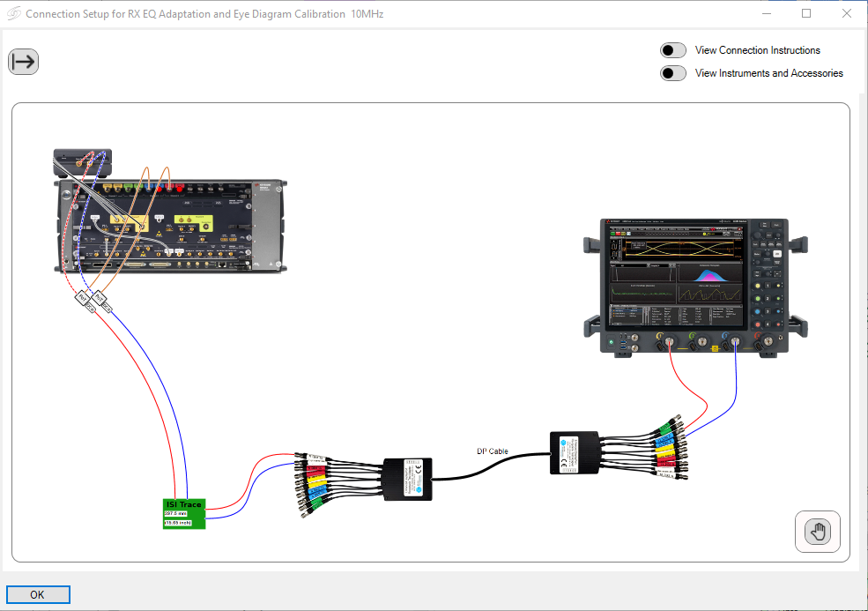Minimize the Connection Setup window
Viewport: 868px width, 611px height.
pyautogui.click(x=767, y=14)
